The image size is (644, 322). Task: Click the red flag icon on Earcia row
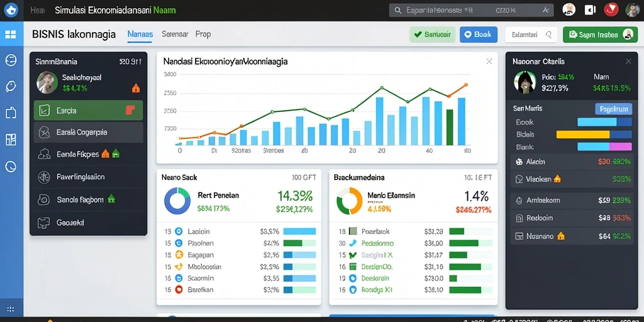click(130, 109)
